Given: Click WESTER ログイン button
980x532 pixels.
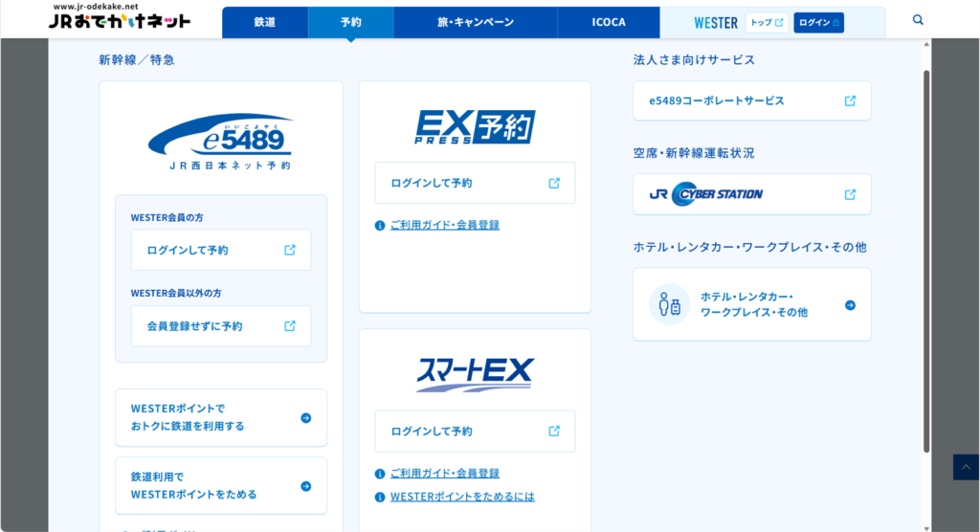Looking at the screenshot, I should pyautogui.click(x=818, y=22).
